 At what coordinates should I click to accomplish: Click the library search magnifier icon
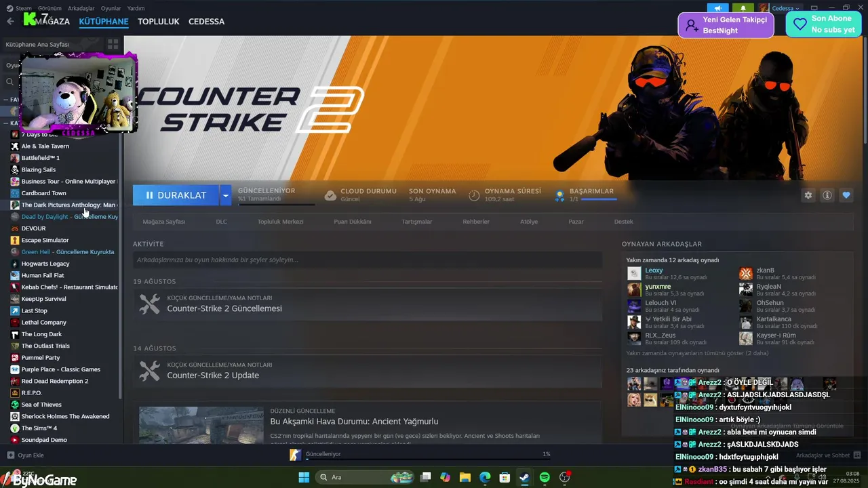(10, 82)
